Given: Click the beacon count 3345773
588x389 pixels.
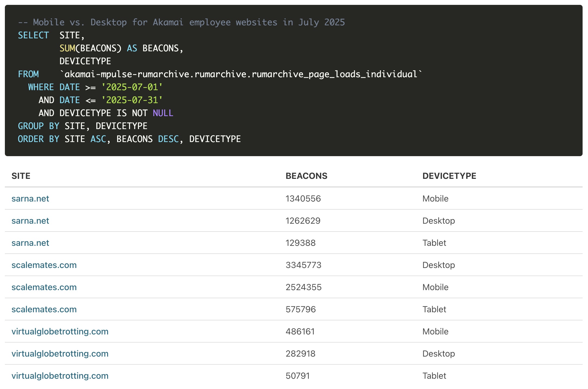Looking at the screenshot, I should point(303,265).
